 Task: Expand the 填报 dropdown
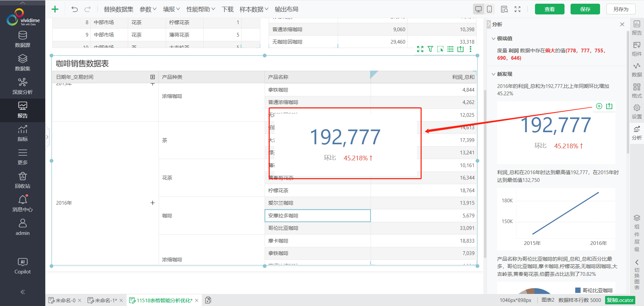171,9
